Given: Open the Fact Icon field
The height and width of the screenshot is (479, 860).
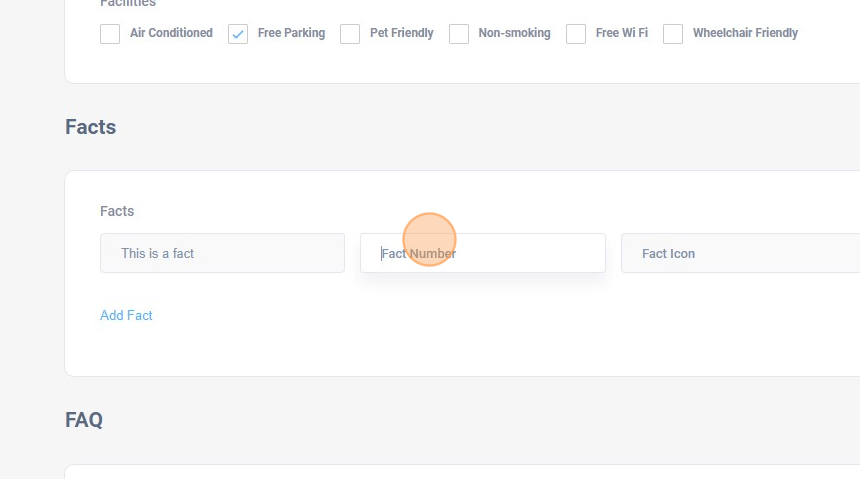Looking at the screenshot, I should click(x=740, y=253).
